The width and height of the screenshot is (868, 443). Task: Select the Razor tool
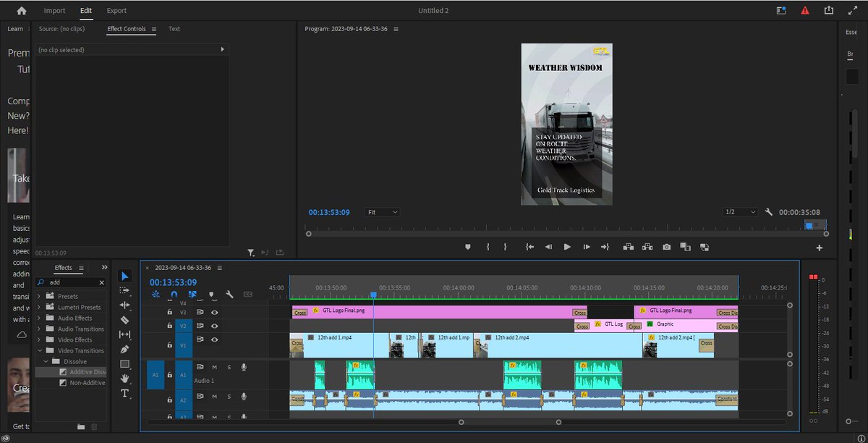click(124, 319)
